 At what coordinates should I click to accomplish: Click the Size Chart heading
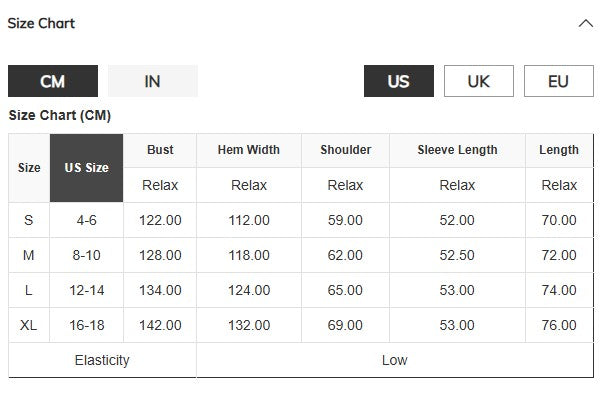point(41,23)
